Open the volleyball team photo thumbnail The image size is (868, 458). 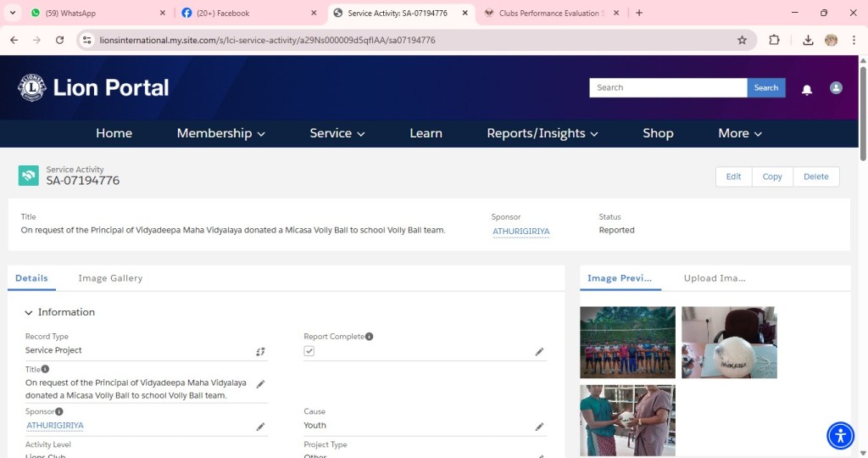tap(627, 343)
